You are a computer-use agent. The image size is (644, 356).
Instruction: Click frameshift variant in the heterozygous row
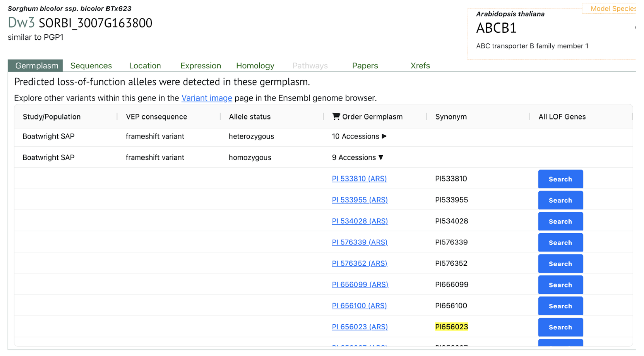[155, 136]
